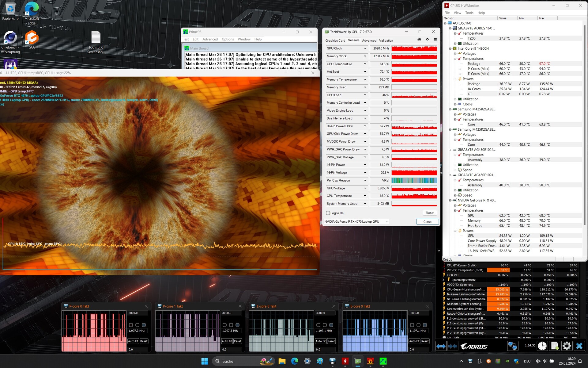Open the GPU Temperature sensor dropdown
588x368 pixels.
(365, 64)
